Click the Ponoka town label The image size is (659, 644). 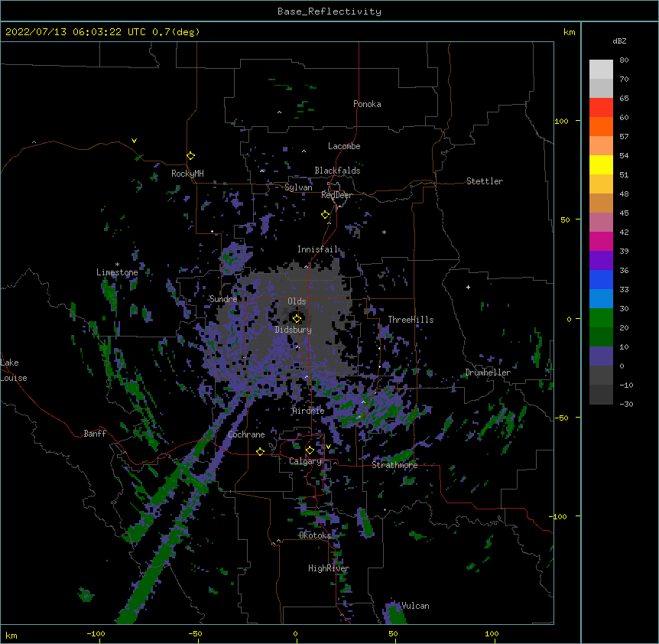point(367,104)
